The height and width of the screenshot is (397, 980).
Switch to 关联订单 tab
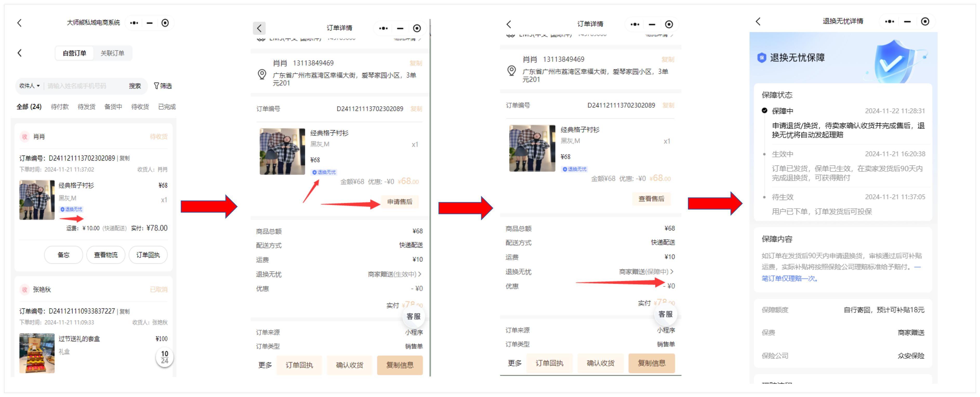pos(112,53)
